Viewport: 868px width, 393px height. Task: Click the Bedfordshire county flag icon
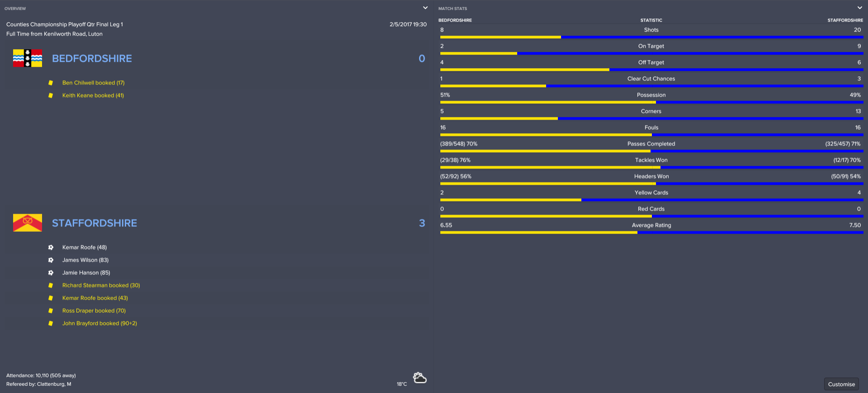(x=28, y=58)
